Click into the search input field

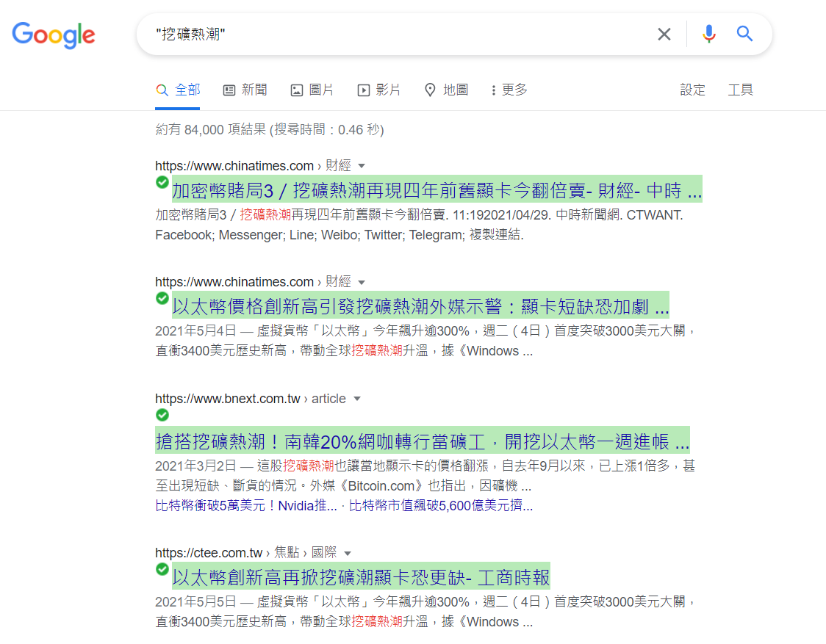(397, 34)
